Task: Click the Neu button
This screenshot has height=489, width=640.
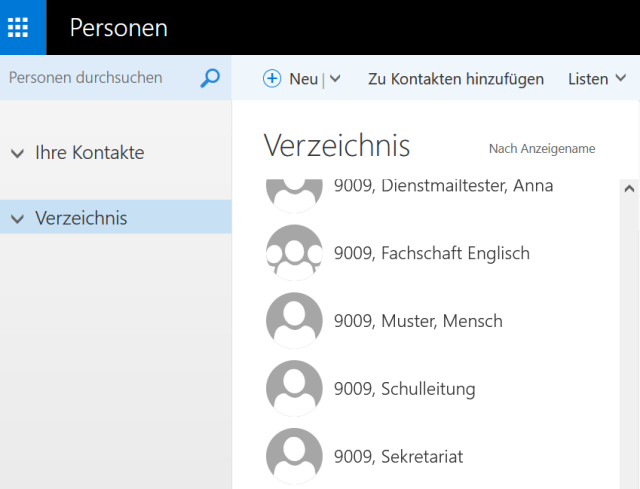Action: pyautogui.click(x=303, y=79)
